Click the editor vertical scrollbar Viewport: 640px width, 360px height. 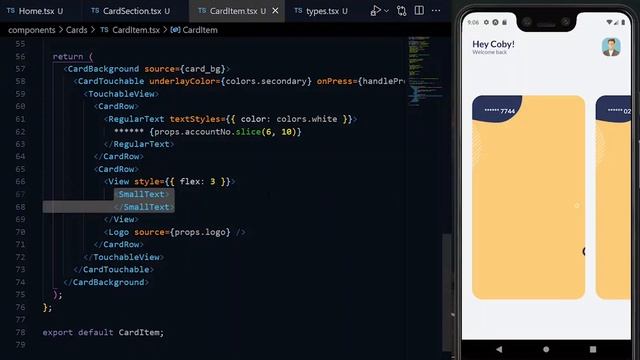[447, 292]
